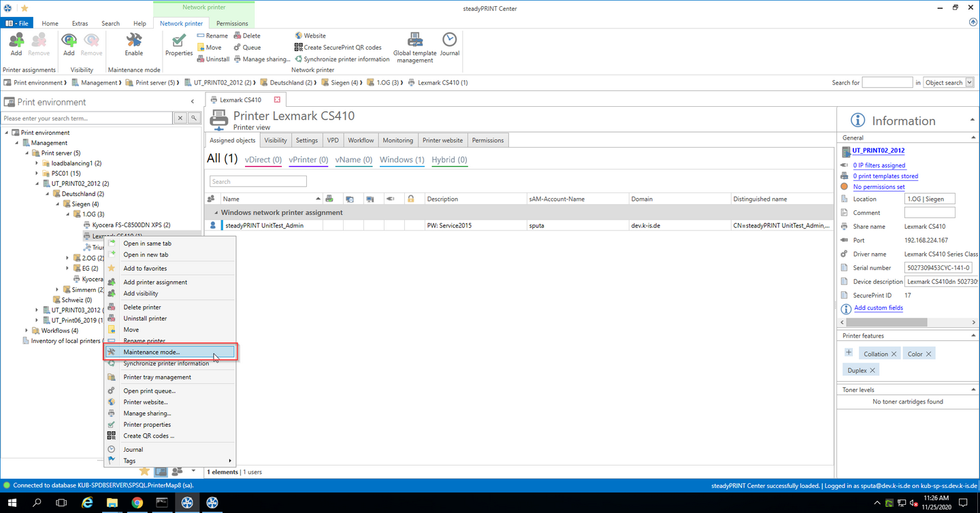
Task: Click Add custom fields link
Action: 879,308
